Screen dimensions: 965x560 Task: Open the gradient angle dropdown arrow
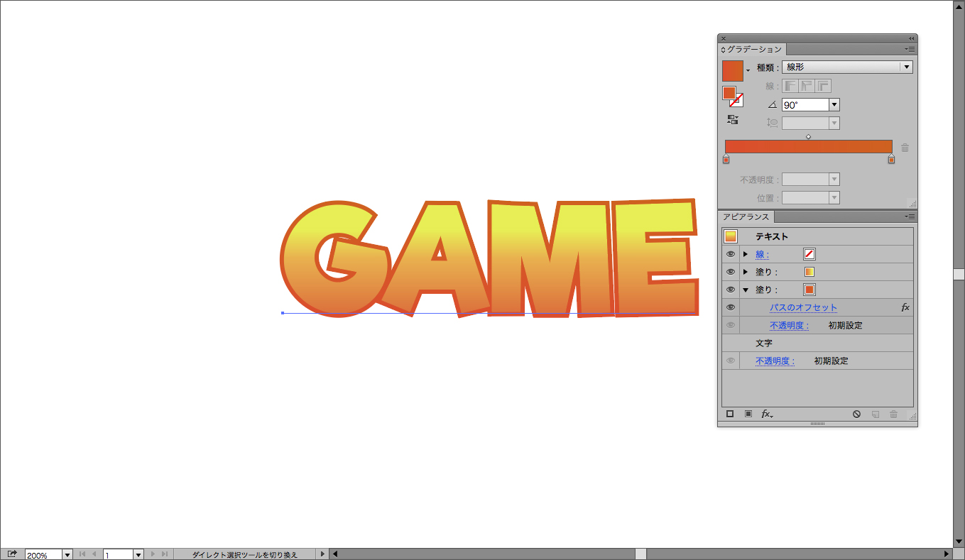[834, 105]
